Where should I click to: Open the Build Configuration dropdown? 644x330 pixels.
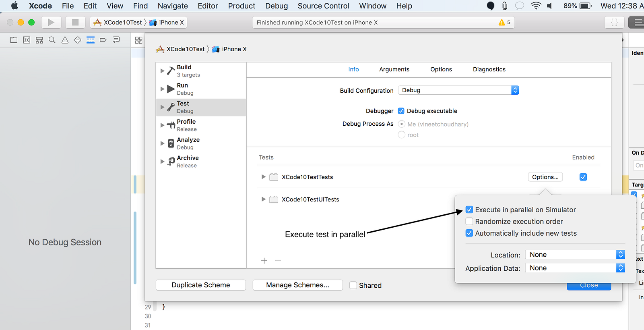[x=458, y=90]
